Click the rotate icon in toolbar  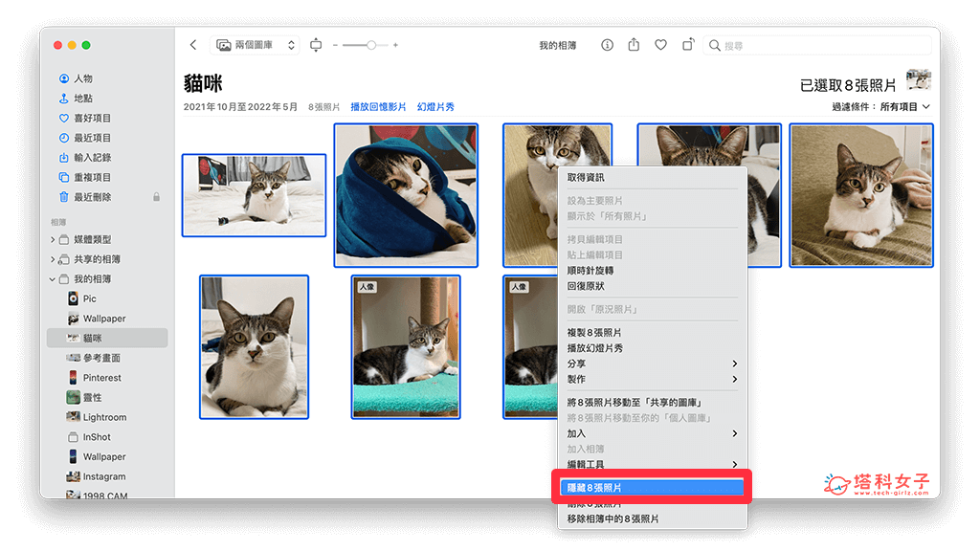(687, 44)
